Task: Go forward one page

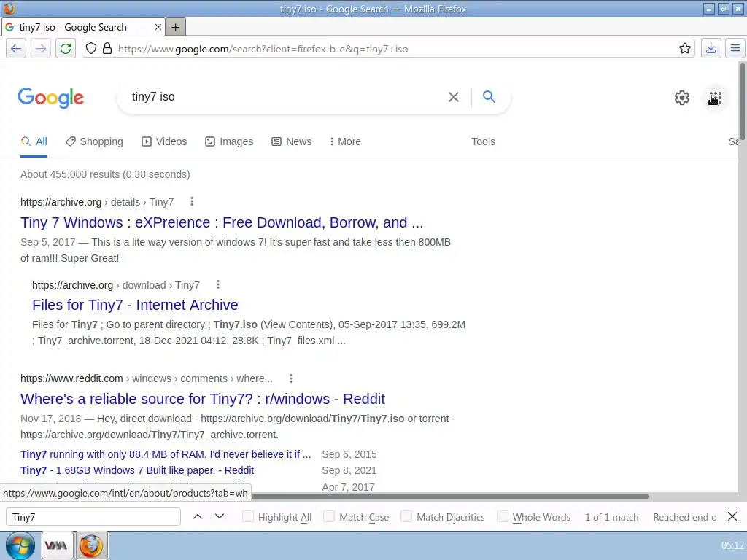Action: 41,49
